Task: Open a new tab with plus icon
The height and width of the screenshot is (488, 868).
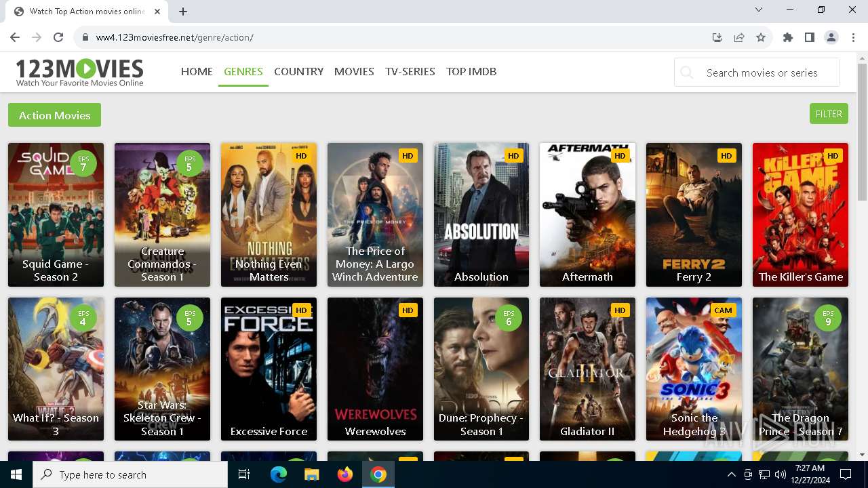Action: (183, 12)
